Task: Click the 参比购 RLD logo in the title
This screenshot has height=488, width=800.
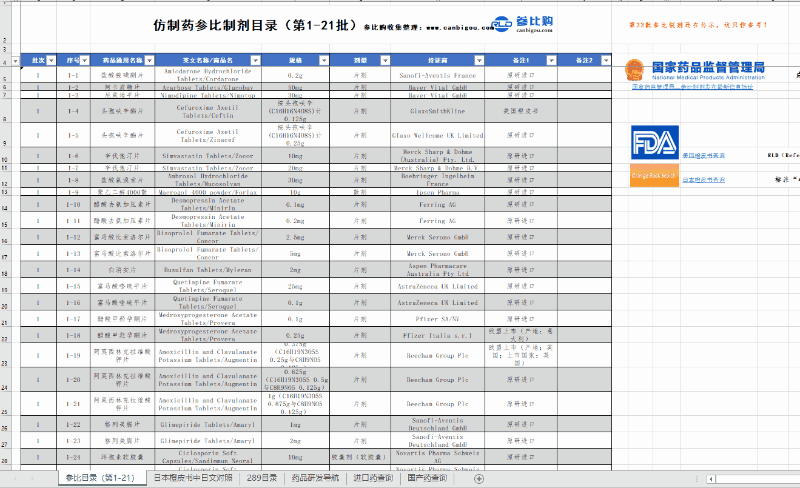Action: coord(522,24)
